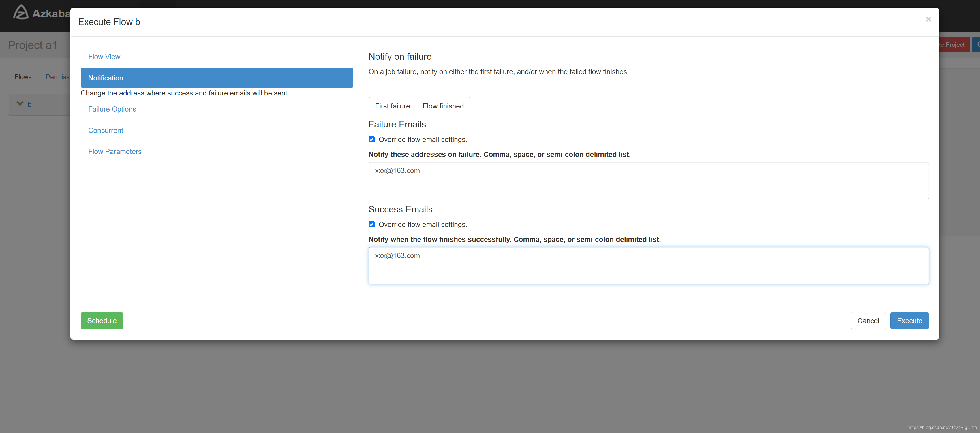Switch to the Flows tab
Image resolution: width=980 pixels, height=433 pixels.
coord(23,77)
